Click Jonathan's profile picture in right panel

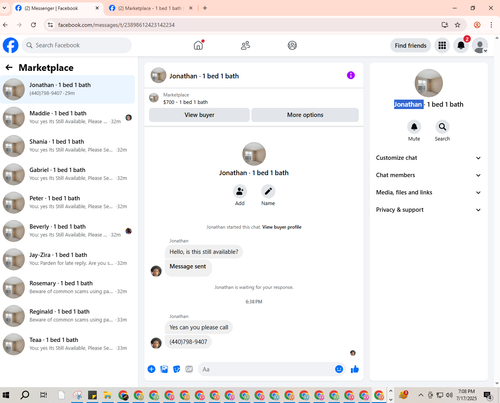(429, 83)
